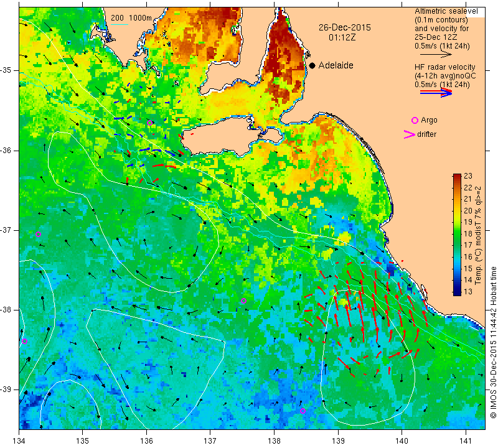Screen dimensions: 498x448
Task: Click the time label 01:12Z
Action: tap(342, 37)
